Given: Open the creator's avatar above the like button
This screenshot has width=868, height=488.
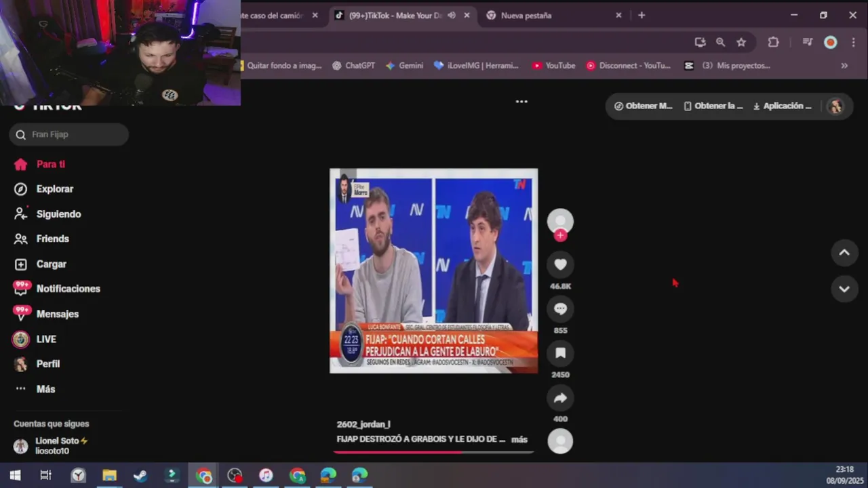Looking at the screenshot, I should point(560,221).
